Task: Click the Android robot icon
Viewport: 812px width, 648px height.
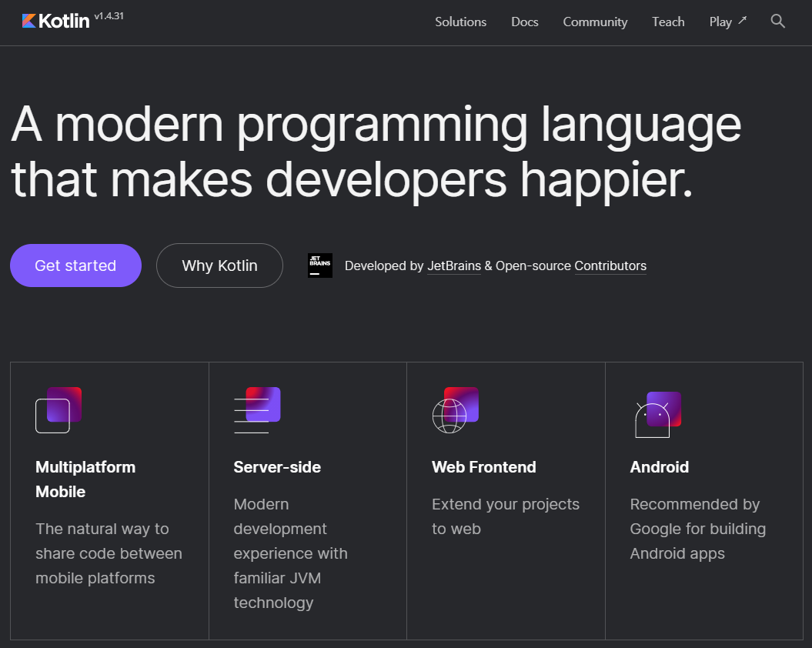Action: [657, 414]
